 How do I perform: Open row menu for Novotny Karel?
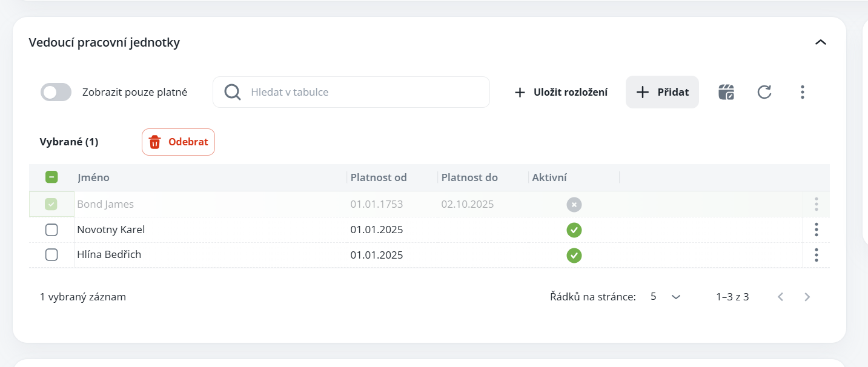coord(817,230)
